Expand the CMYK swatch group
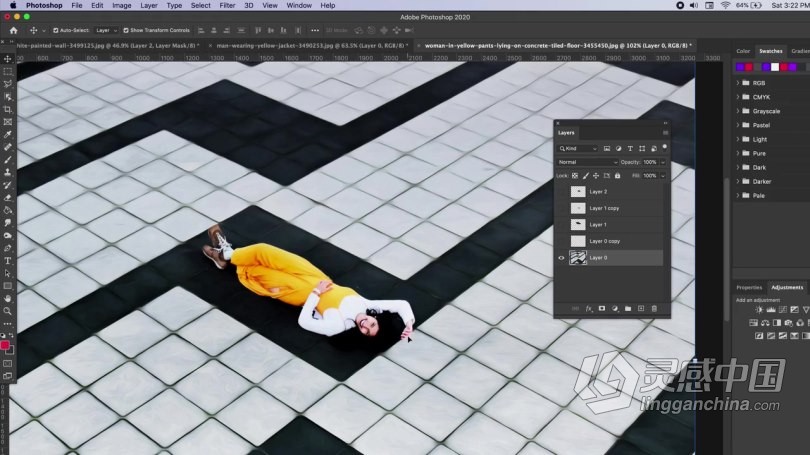This screenshot has height=455, width=810. click(738, 97)
